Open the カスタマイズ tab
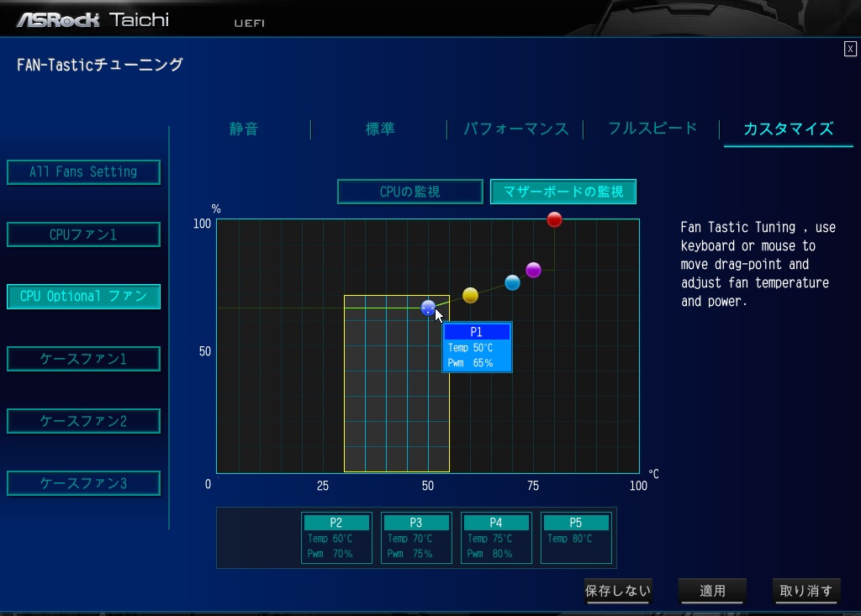Viewport: 861px width, 616px height. coord(788,129)
